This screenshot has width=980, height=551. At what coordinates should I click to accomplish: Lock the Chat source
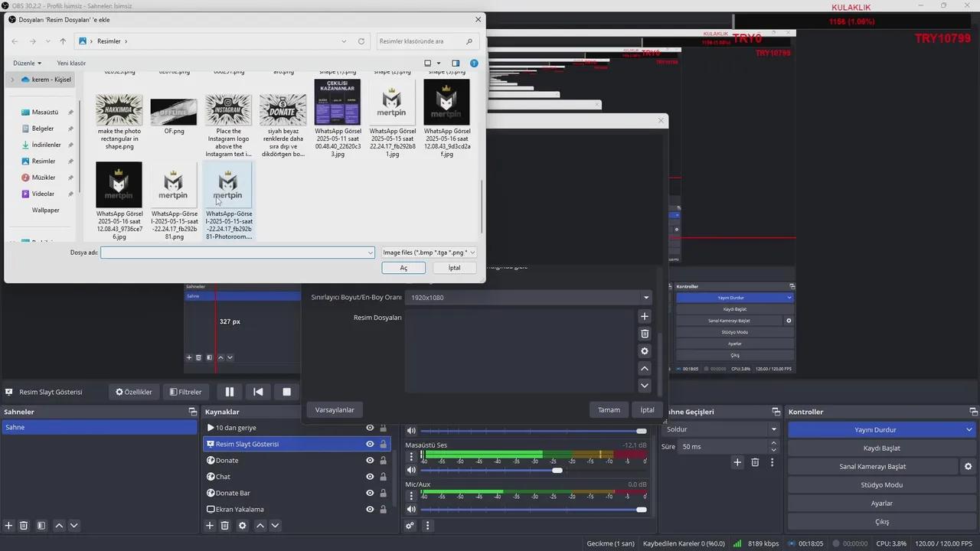coord(384,477)
